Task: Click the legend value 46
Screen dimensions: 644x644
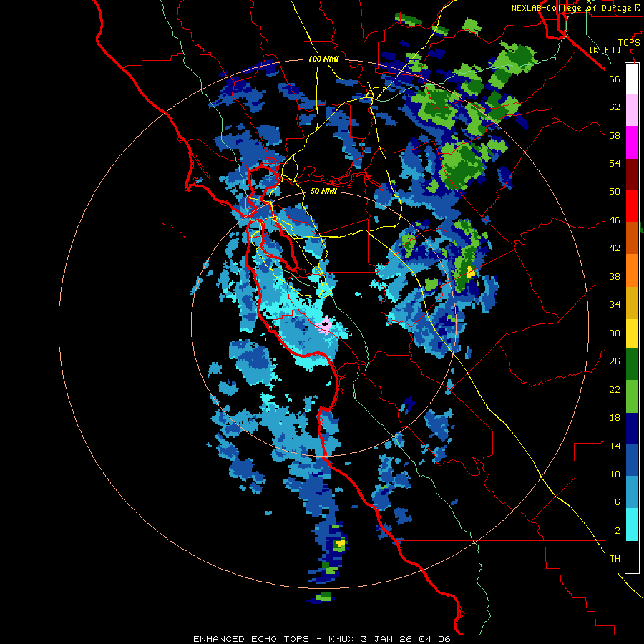Action: (x=615, y=220)
